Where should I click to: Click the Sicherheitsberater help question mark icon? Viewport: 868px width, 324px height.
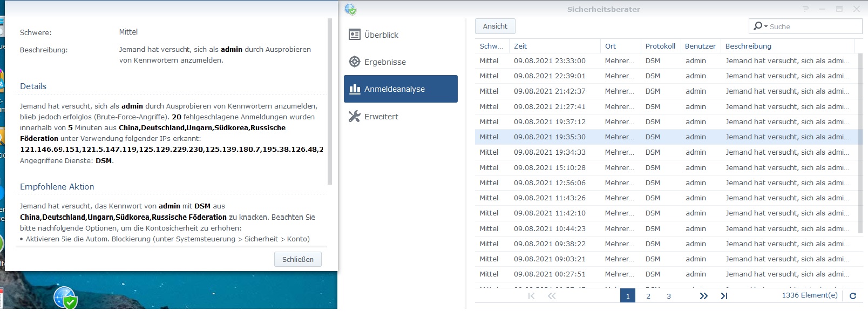click(x=805, y=9)
